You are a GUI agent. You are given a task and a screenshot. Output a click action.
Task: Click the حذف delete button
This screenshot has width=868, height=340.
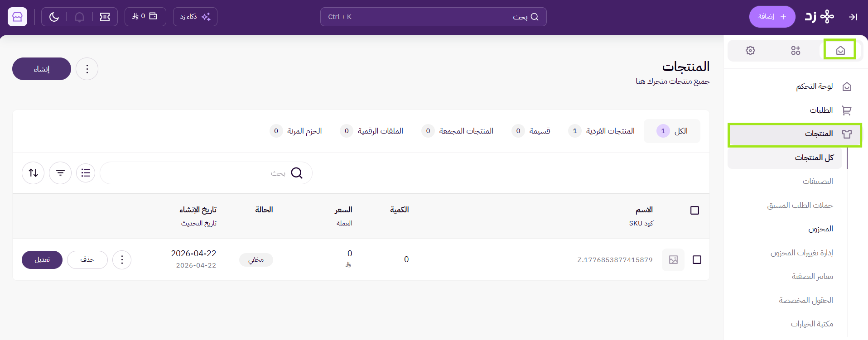(87, 260)
